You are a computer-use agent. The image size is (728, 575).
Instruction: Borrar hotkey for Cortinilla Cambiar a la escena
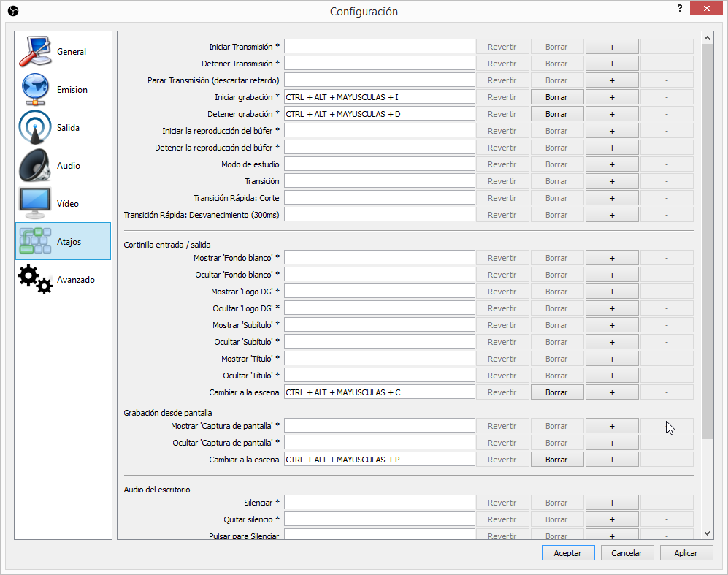(556, 392)
